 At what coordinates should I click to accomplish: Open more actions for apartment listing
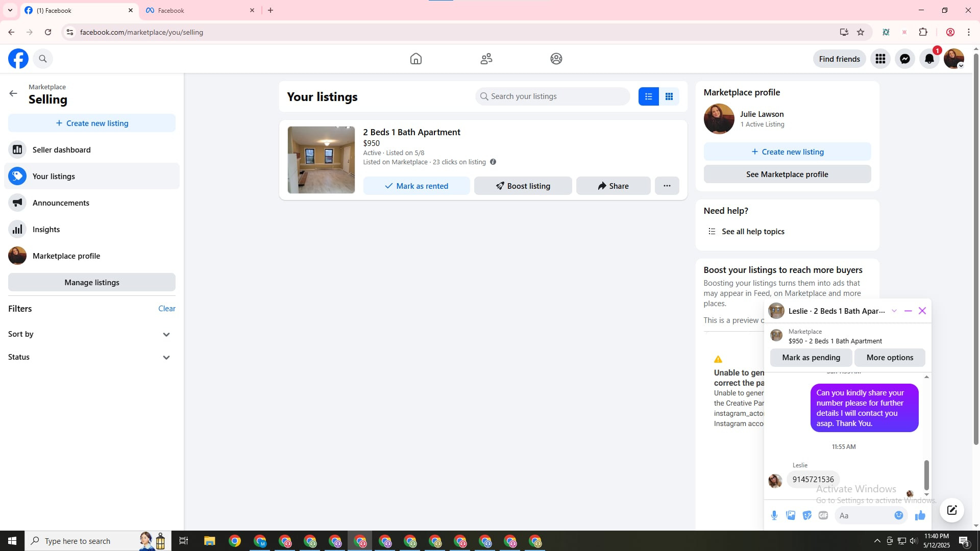pos(667,186)
